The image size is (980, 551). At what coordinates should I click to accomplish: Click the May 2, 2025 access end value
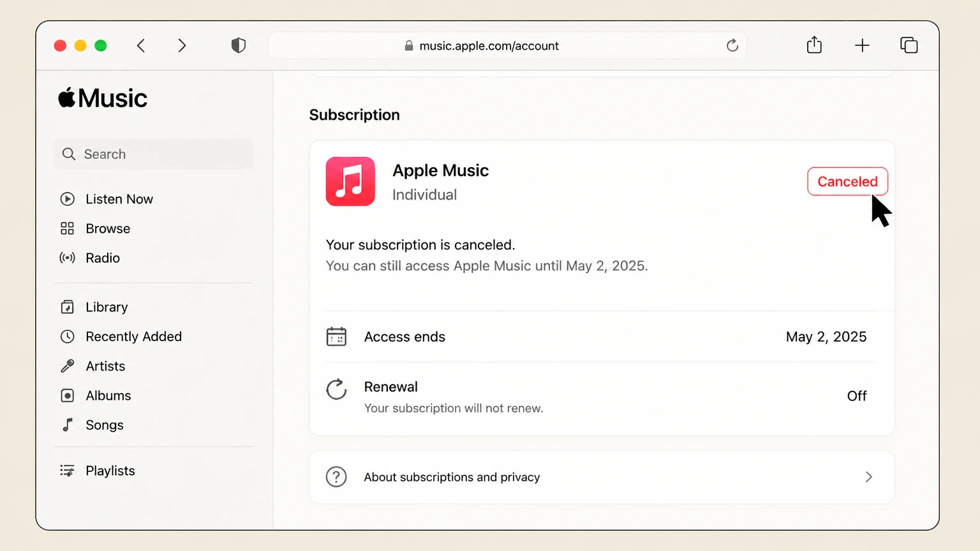click(826, 337)
